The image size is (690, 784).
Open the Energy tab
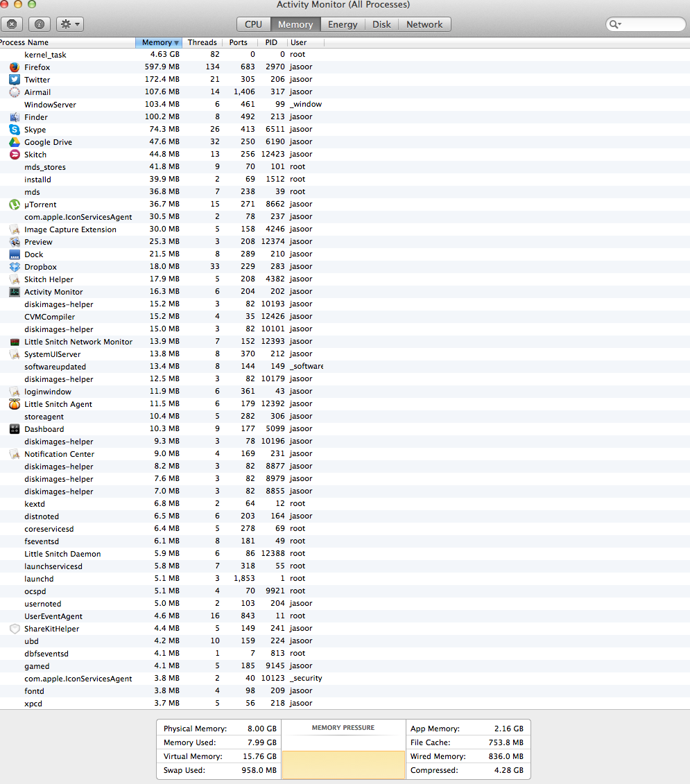click(x=343, y=24)
